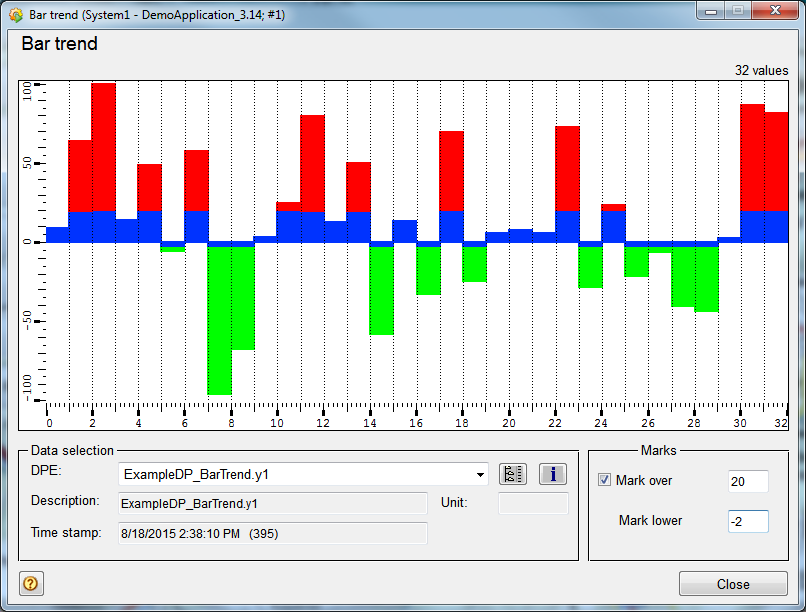Click the Time stamp field
806x612 pixels.
(272, 533)
